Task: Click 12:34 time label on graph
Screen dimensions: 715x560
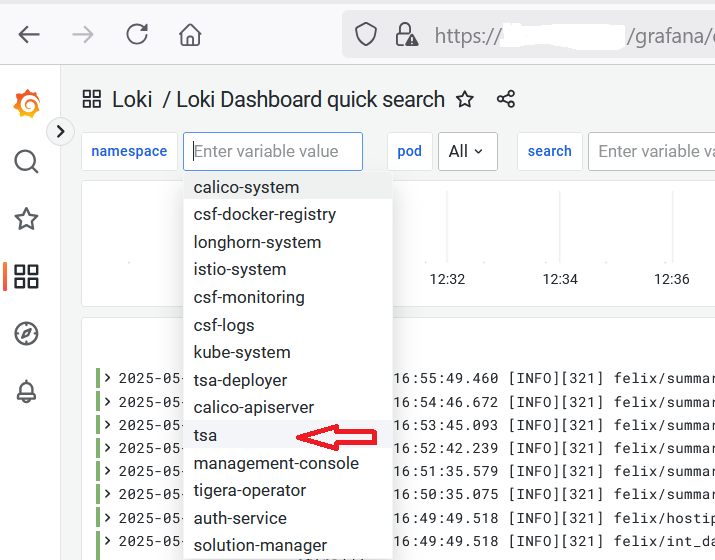Action: [560, 279]
